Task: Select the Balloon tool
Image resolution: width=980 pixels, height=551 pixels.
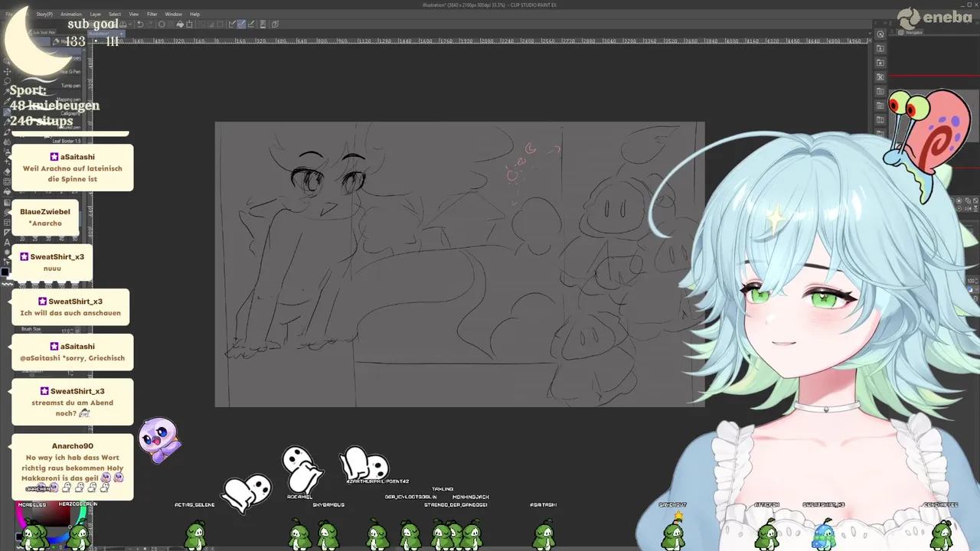Action: click(x=7, y=252)
